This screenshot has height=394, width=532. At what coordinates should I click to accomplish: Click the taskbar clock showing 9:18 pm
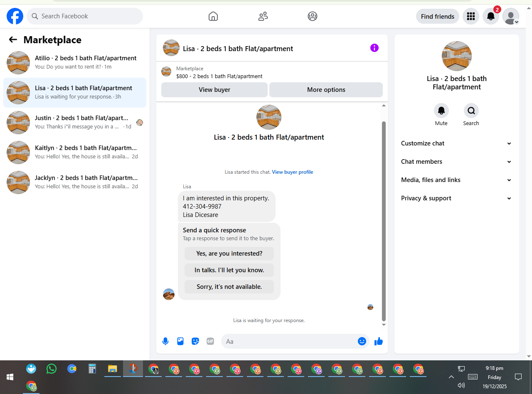(x=494, y=377)
